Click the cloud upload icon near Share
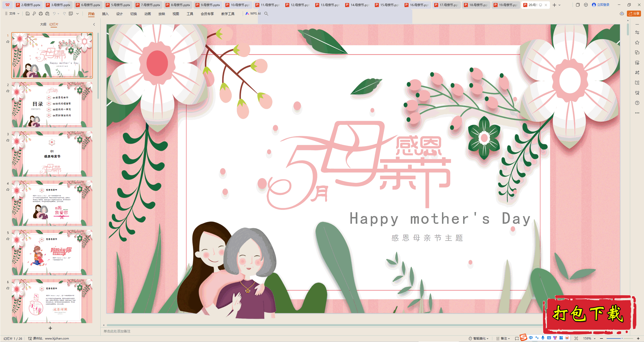This screenshot has width=644, height=342. click(622, 14)
